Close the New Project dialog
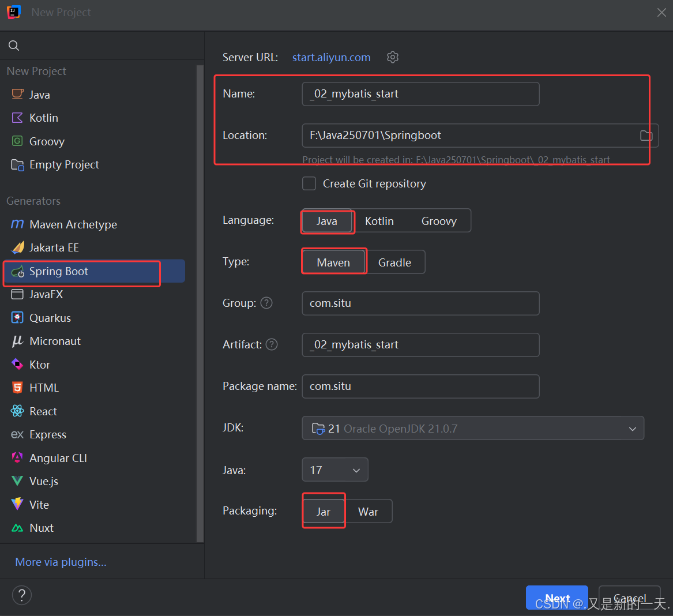Image resolution: width=673 pixels, height=616 pixels. 661,13
